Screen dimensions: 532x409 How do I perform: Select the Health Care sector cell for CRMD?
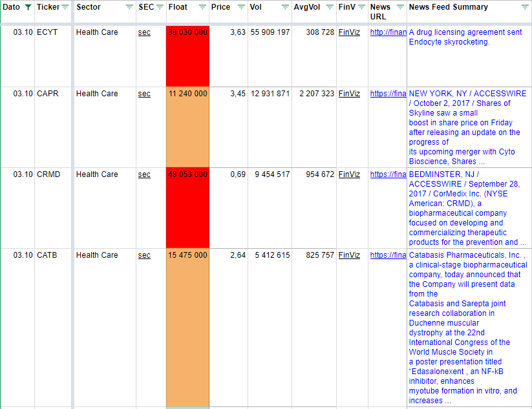coord(105,208)
